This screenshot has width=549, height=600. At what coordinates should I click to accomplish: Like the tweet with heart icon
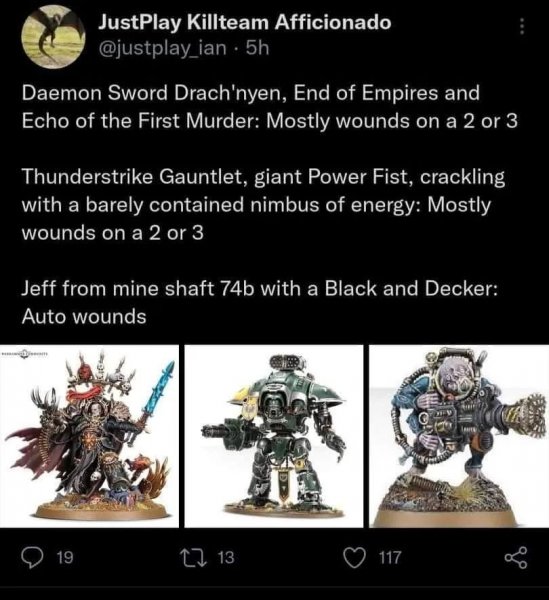(354, 558)
